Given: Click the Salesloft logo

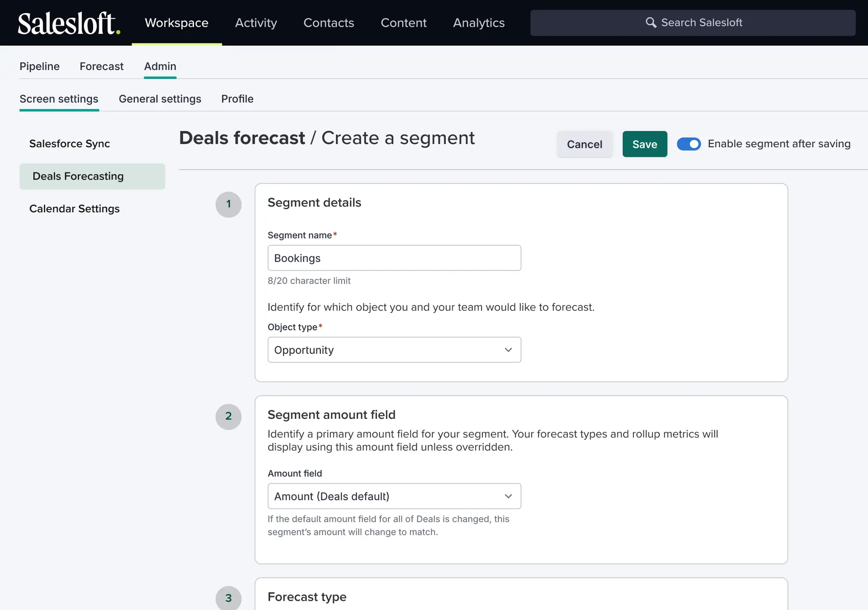Looking at the screenshot, I should point(69,23).
